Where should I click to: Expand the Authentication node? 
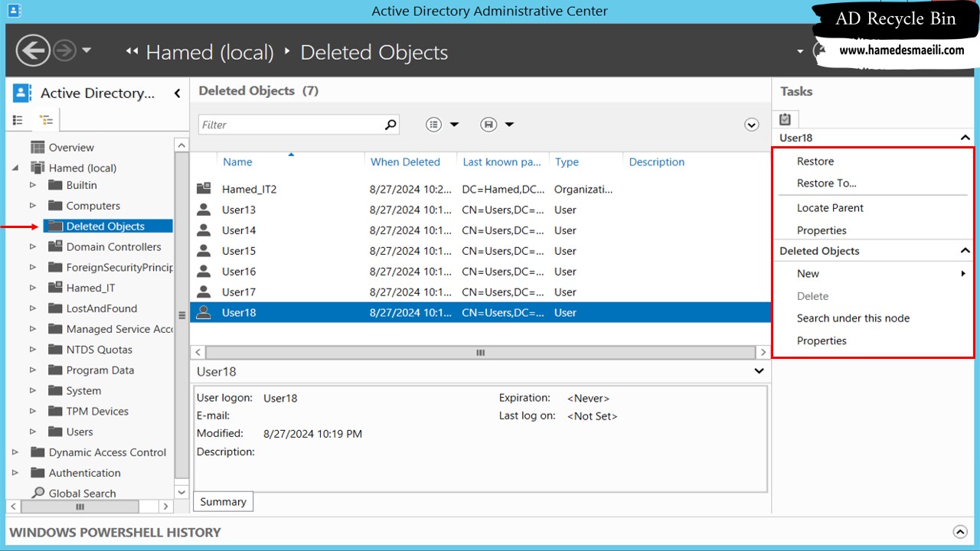coord(15,473)
